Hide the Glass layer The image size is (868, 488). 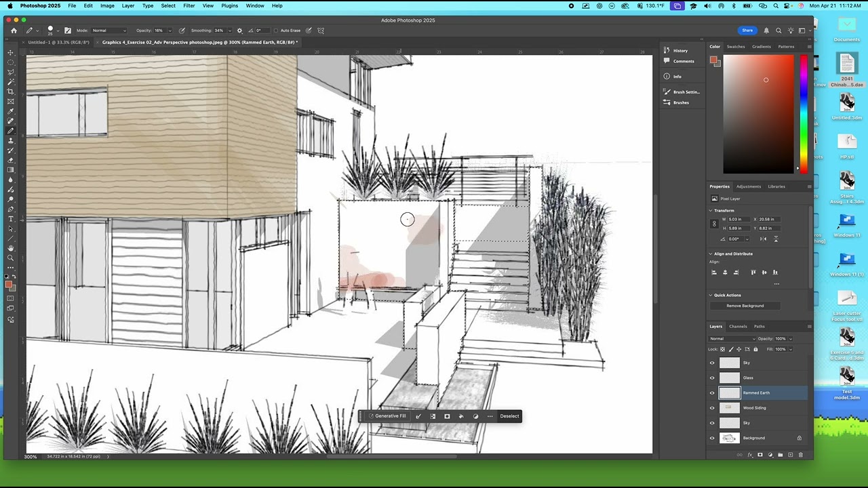[x=712, y=378]
